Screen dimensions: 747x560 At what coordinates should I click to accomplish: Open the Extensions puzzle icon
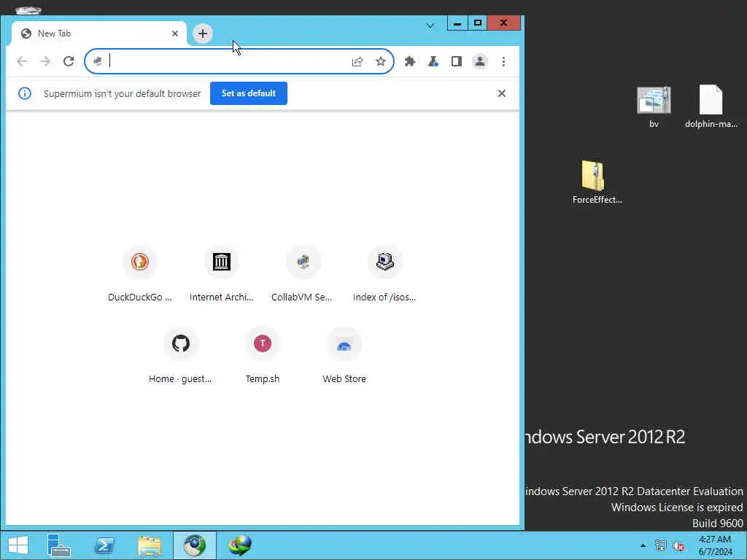(x=410, y=61)
